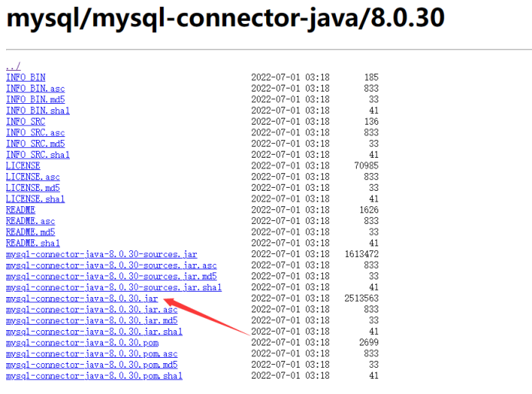Open mysql-connector-java-8.0.30.jar.sha1 link
The image size is (532, 394).
coord(95,332)
